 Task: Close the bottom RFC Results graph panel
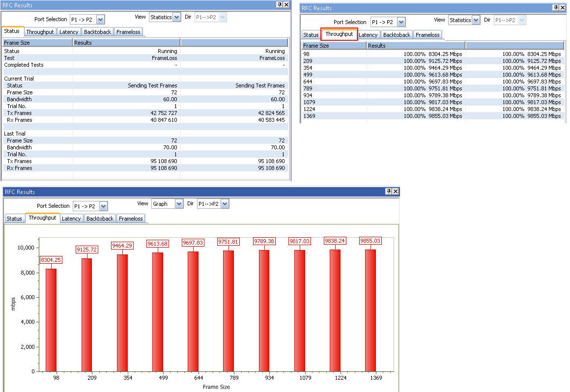coord(396,192)
